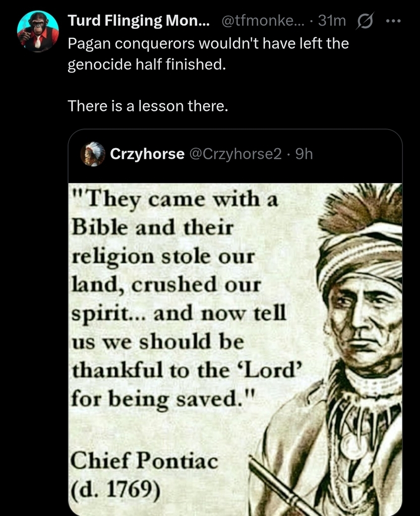Open the chimp profile avatar

click(x=38, y=31)
